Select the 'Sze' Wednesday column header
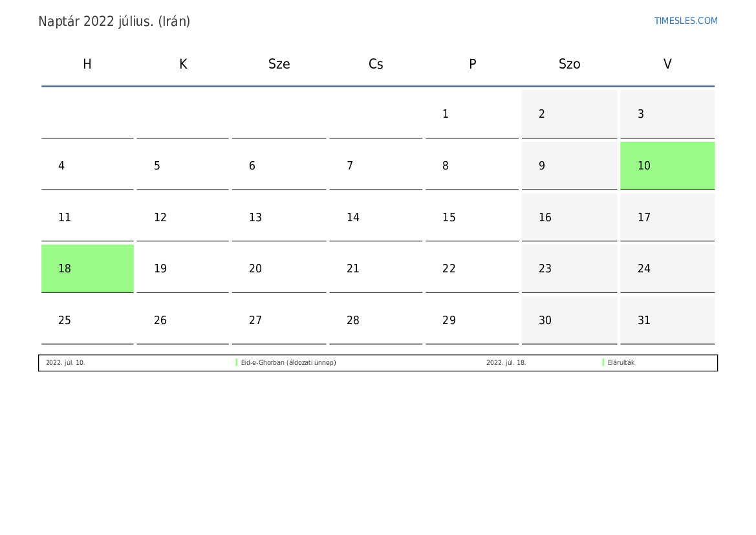 pyautogui.click(x=279, y=64)
